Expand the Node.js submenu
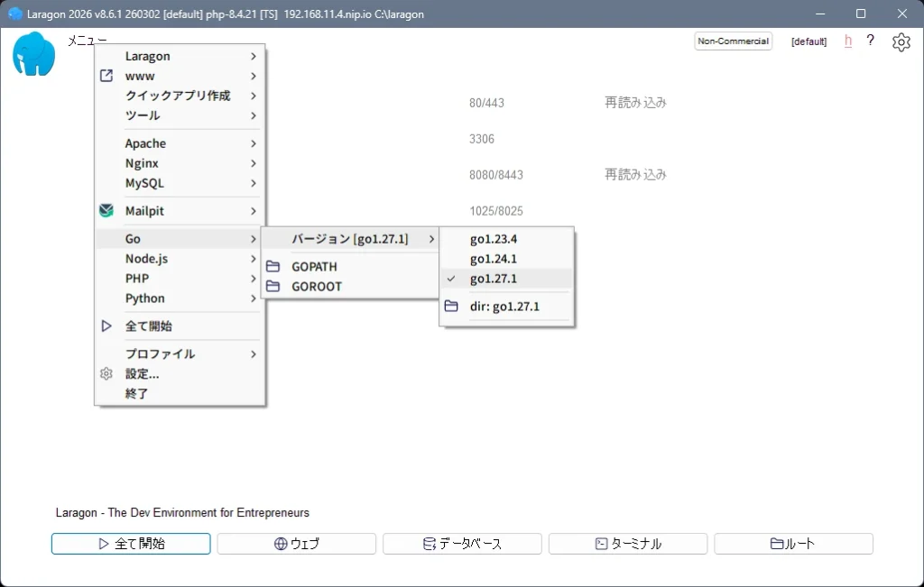Image resolution: width=924 pixels, height=587 pixels. [x=180, y=259]
